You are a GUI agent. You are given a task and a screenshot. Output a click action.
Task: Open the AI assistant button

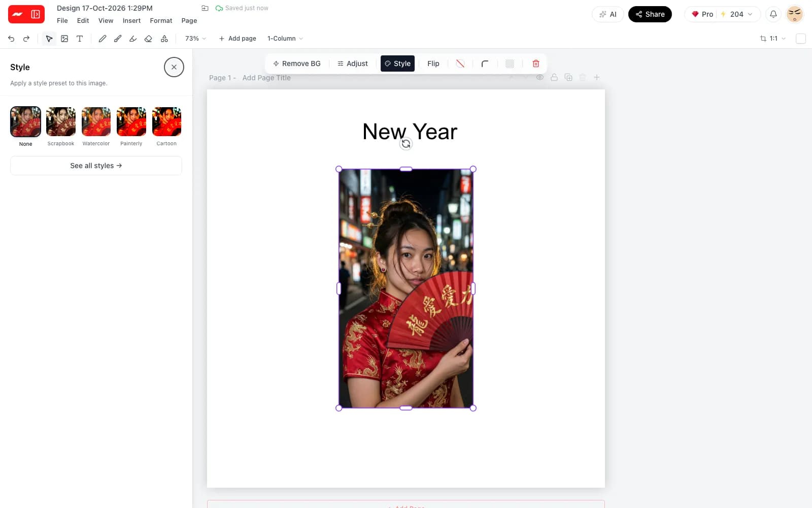click(x=607, y=14)
